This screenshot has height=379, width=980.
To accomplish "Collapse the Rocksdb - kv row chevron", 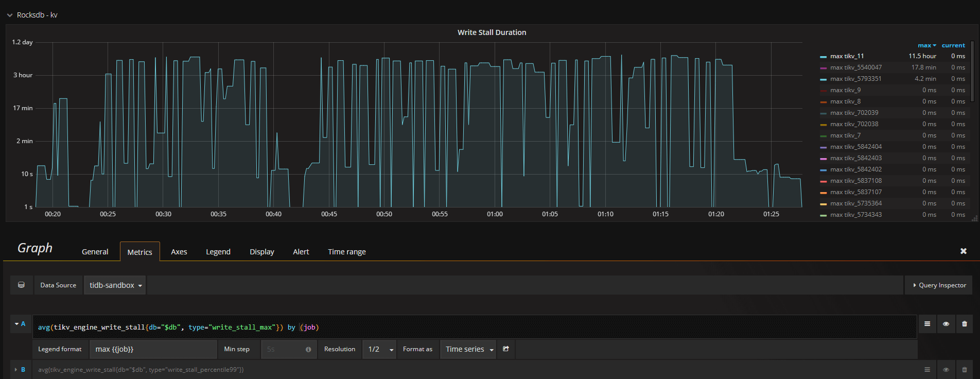I will pyautogui.click(x=9, y=15).
